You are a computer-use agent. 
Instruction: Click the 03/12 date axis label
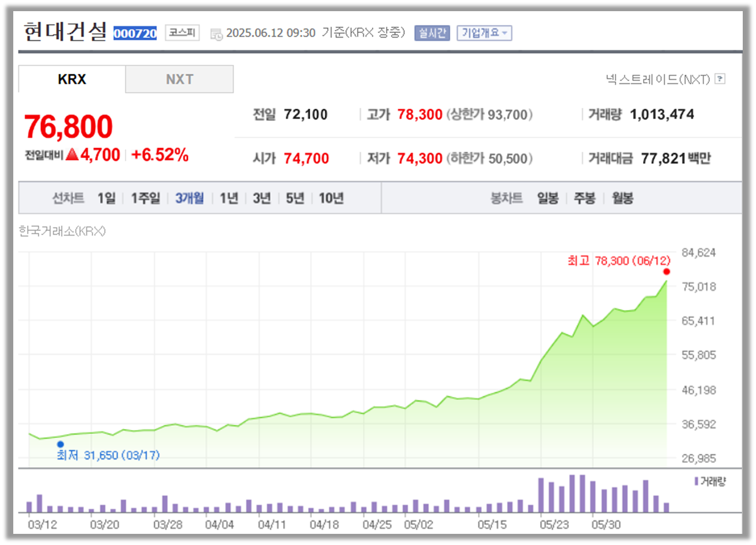click(x=42, y=524)
